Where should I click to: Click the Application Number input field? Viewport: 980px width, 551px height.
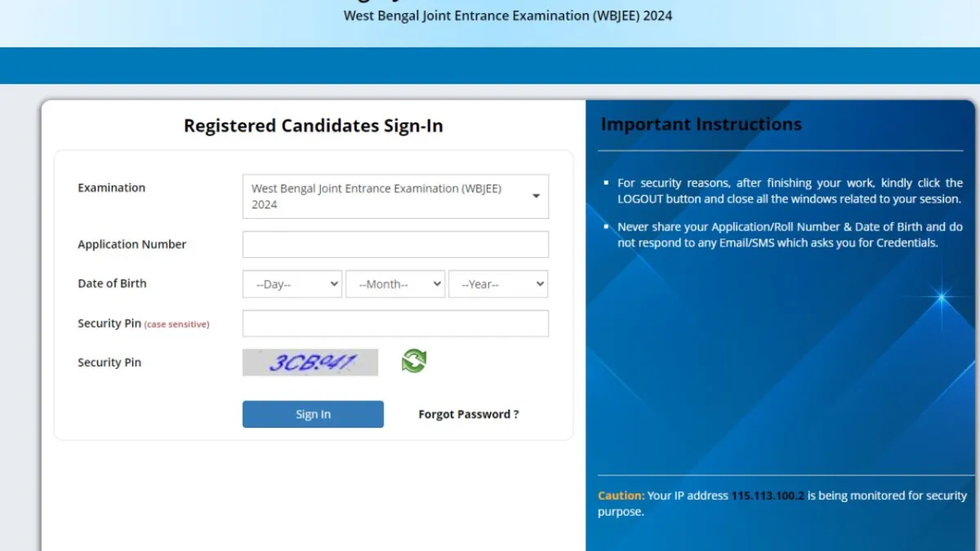point(395,243)
